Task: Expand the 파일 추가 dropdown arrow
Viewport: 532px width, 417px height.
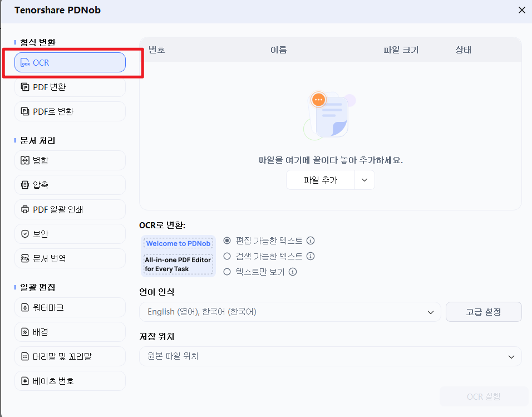Action: pos(364,180)
